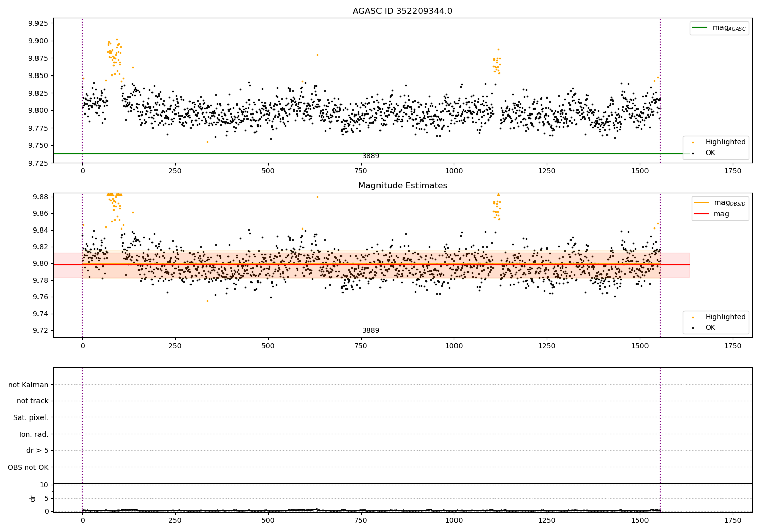The image size is (760, 532).
Task: Click the '9.875' y-tick of top plot
Action: coord(38,58)
